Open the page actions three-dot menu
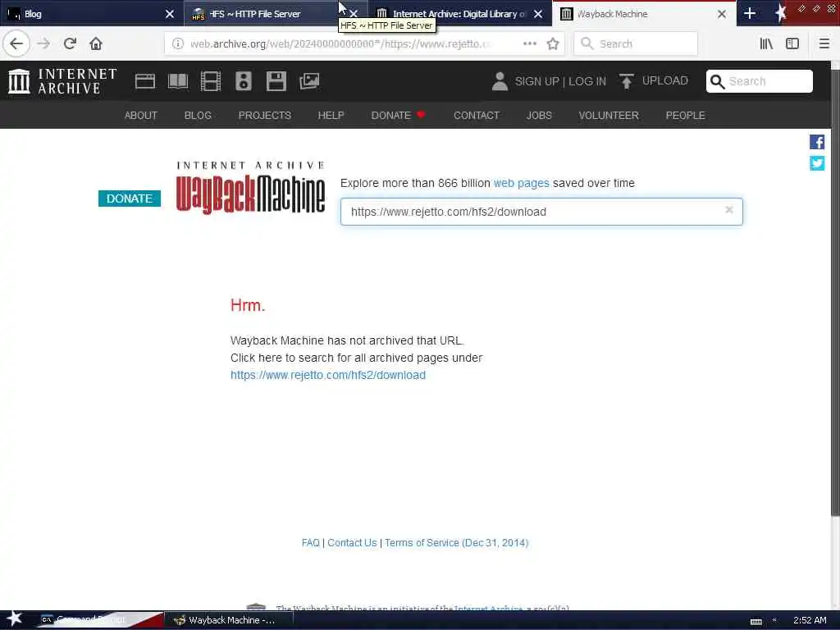Viewport: 840px width, 630px height. 529,43
